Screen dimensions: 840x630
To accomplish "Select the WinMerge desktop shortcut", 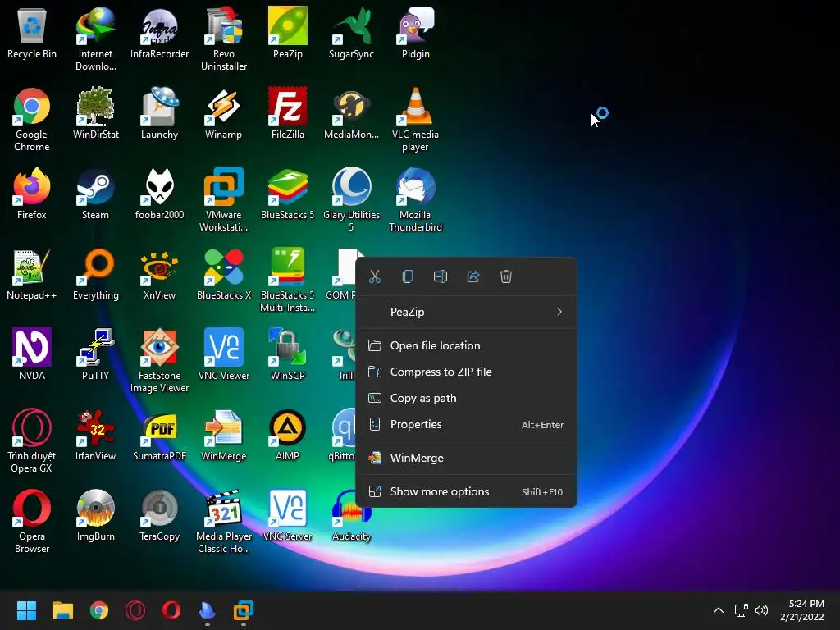I will [223, 435].
